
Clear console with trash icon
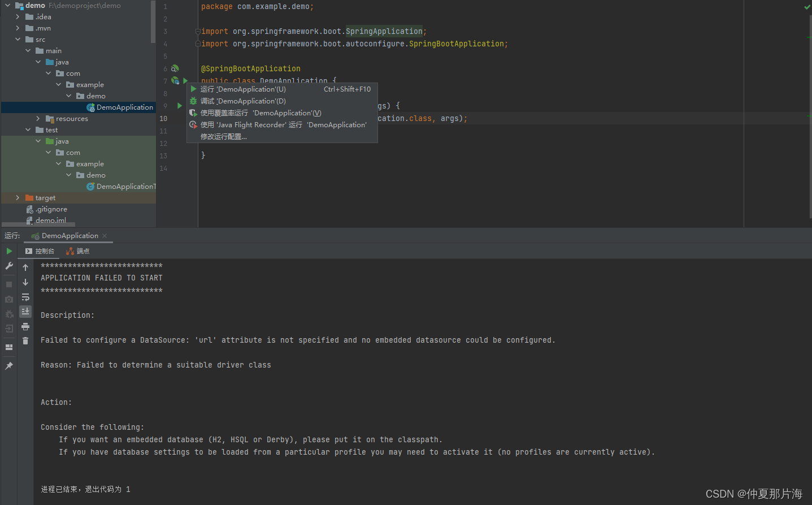click(25, 341)
